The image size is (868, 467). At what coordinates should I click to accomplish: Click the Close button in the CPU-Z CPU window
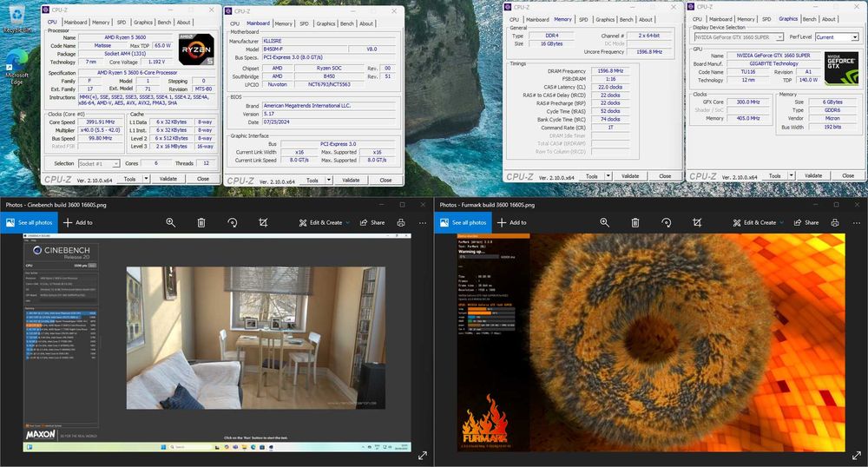(x=203, y=179)
